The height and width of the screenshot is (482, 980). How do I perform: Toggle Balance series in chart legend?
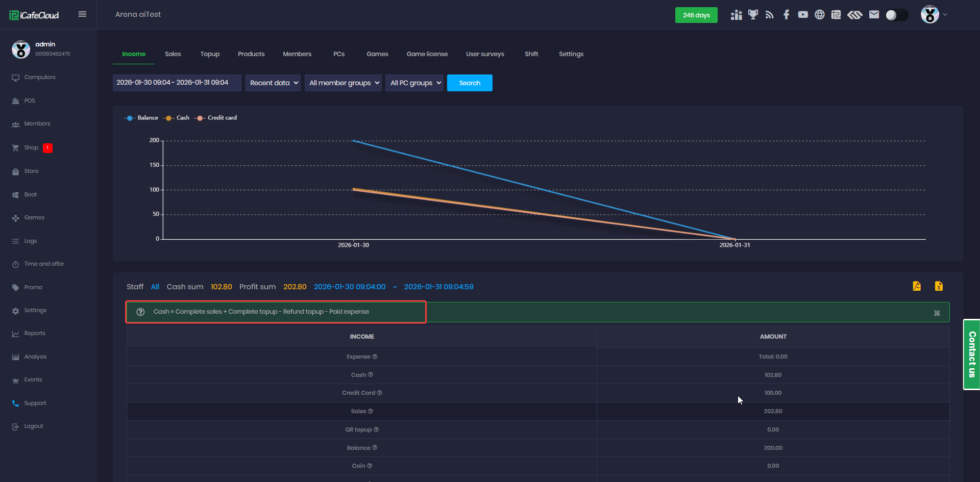[x=141, y=118]
